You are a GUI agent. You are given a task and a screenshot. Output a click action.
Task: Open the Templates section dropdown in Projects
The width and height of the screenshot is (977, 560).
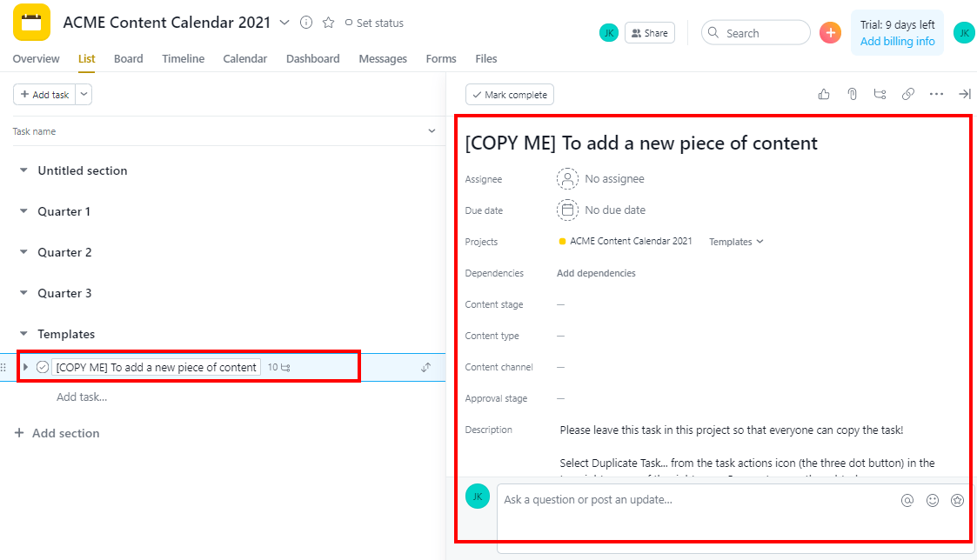click(x=736, y=242)
